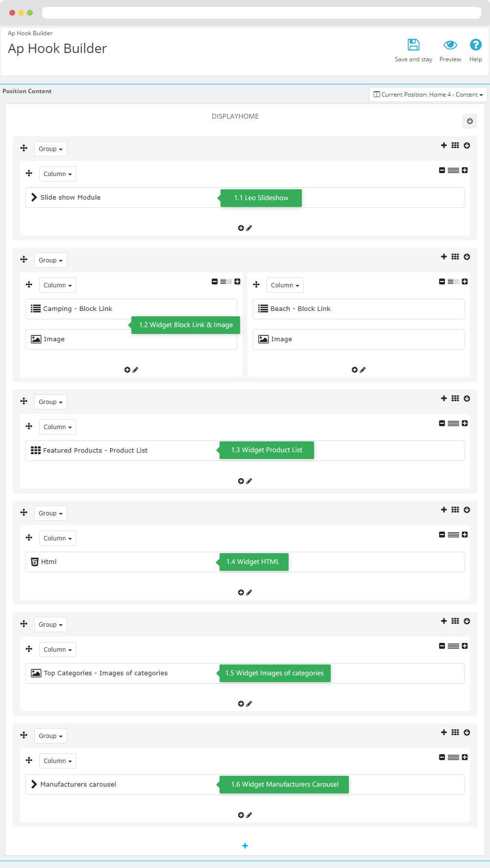Screen dimensions: 490x868
Task: Toggle the DISPLAYHOME collapse arrow button
Action: click(470, 121)
